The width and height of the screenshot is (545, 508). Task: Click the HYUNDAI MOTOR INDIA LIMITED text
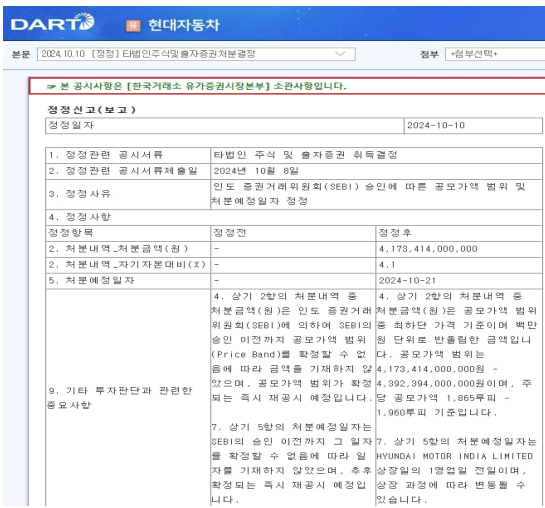pos(455,456)
